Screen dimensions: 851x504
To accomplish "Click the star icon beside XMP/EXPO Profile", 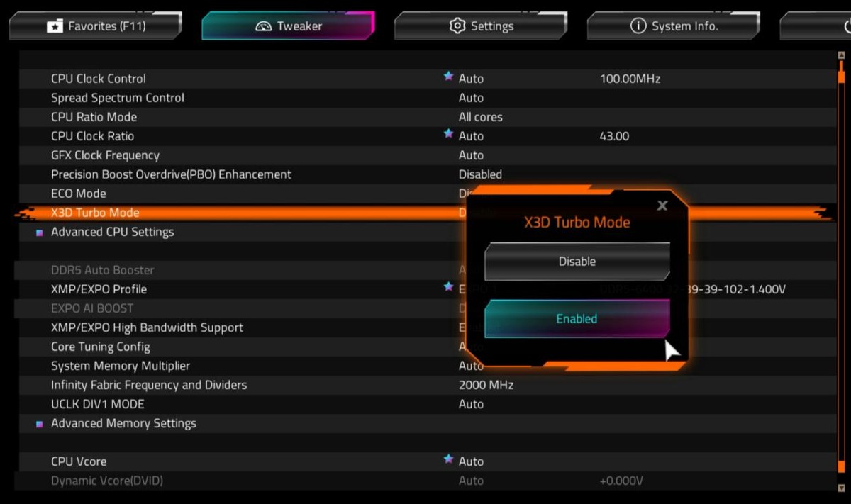I will tap(448, 287).
